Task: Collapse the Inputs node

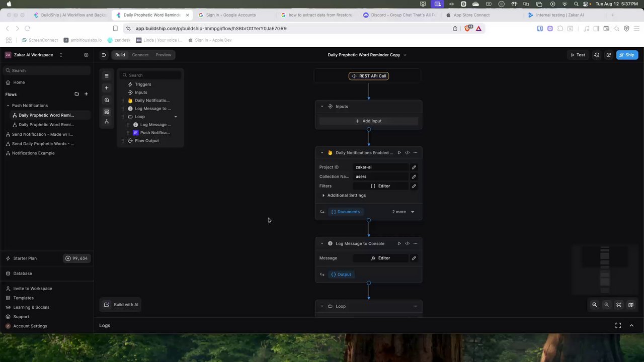Action: [322, 107]
